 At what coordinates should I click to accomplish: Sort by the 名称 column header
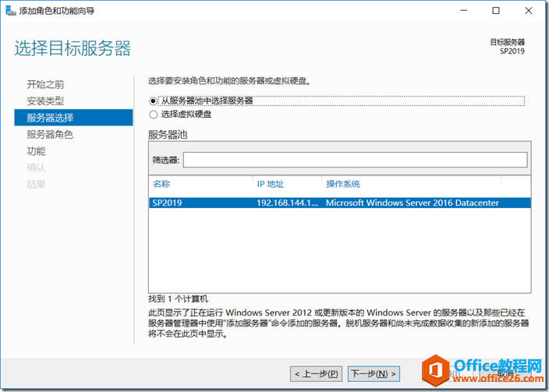[x=161, y=184]
